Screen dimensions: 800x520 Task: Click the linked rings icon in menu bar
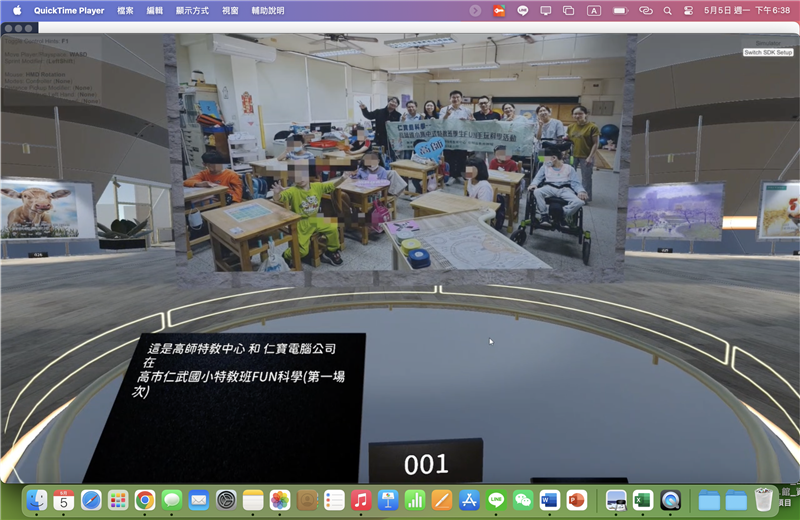pos(646,10)
